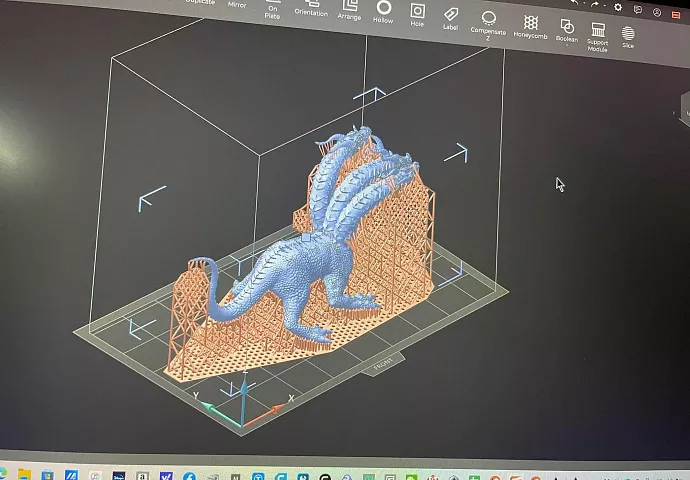The width and height of the screenshot is (690, 480).
Task: Open the feedback message icon
Action: click(638, 10)
